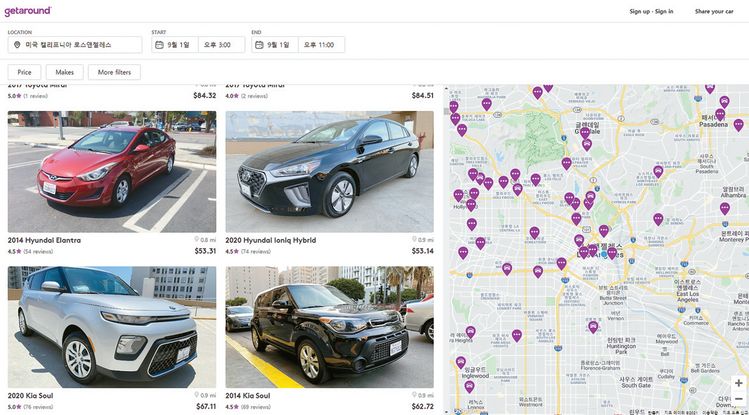Click the getaround logo
Screen dimensions: 749x415
point(27,11)
